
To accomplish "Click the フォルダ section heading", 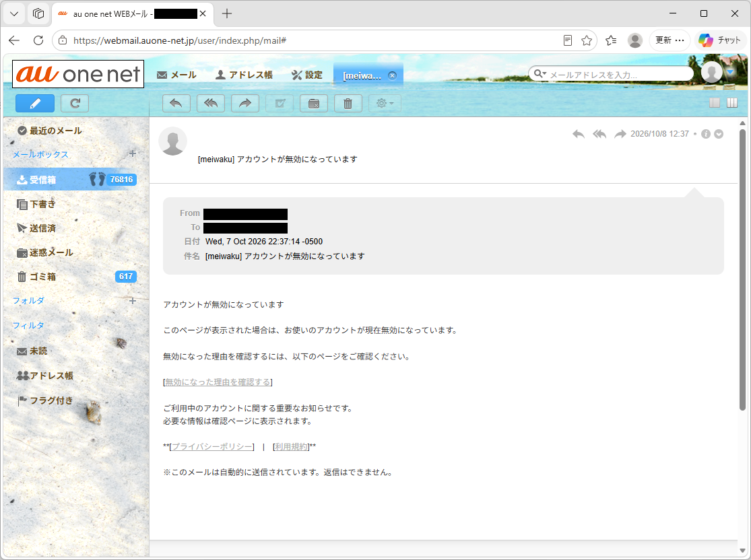I will [28, 301].
